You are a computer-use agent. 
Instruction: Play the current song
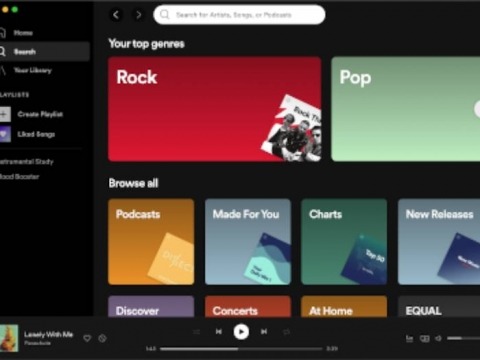[x=241, y=332]
